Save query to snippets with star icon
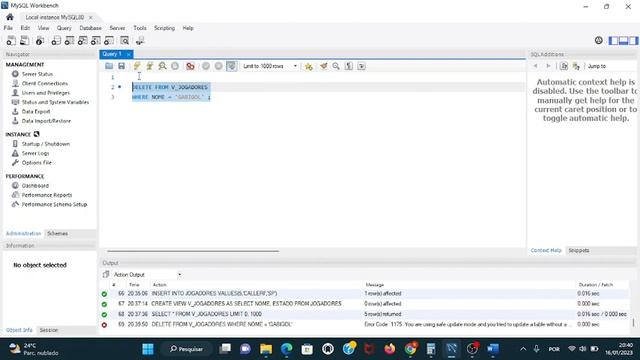 pos(309,66)
